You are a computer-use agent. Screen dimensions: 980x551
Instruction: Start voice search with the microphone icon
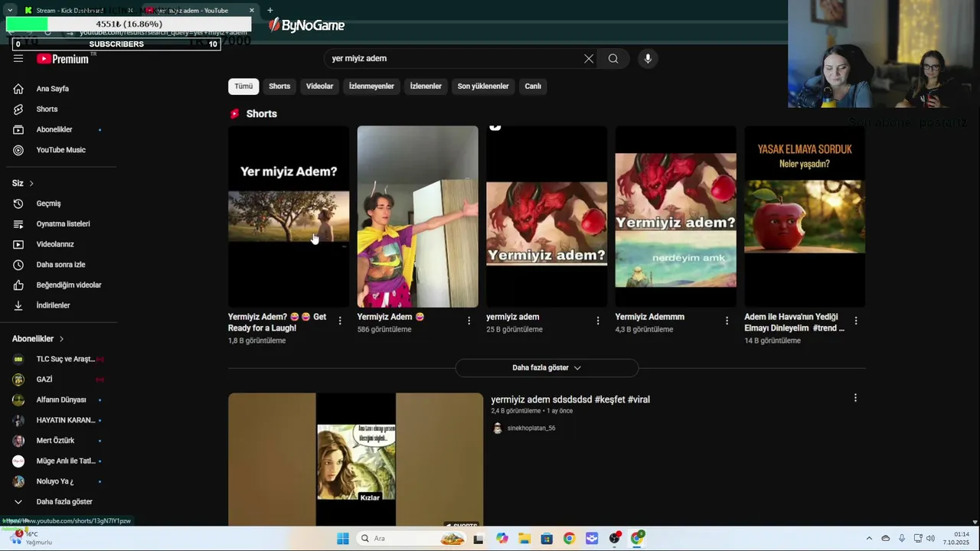coord(648,58)
